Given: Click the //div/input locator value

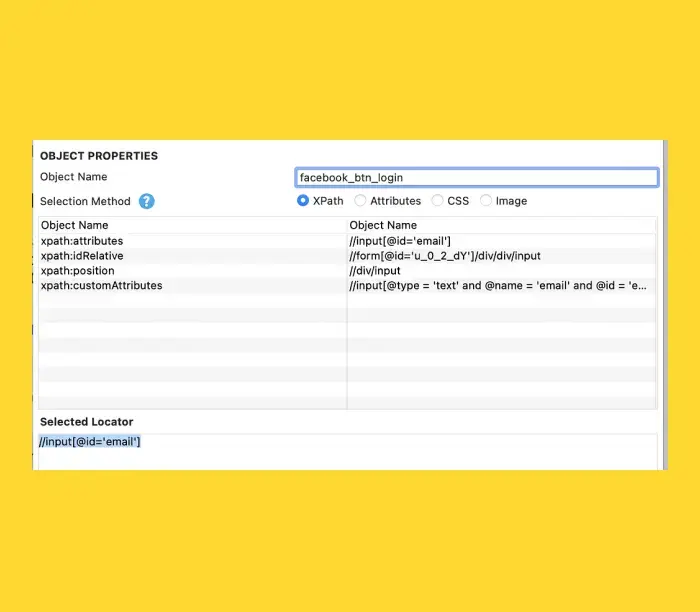Looking at the screenshot, I should point(375,271).
